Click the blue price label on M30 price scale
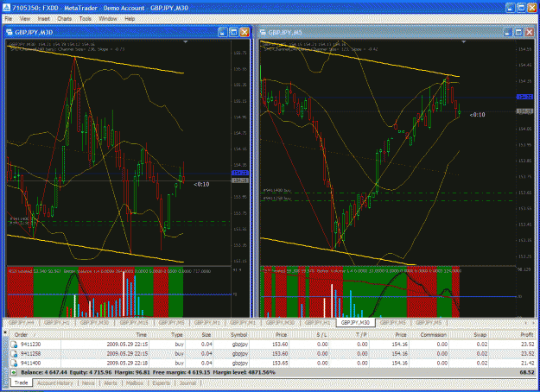 click(x=240, y=173)
